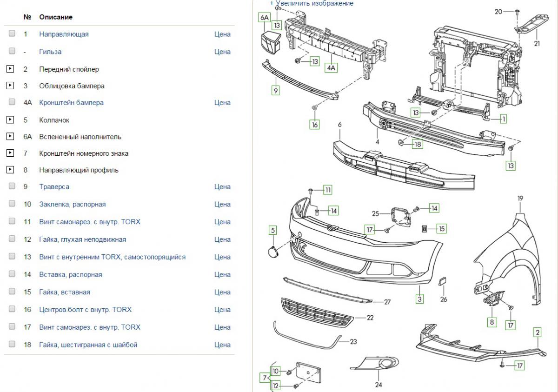Open the Гильза part link
Viewport: 558px width, 392px height.
(50, 52)
